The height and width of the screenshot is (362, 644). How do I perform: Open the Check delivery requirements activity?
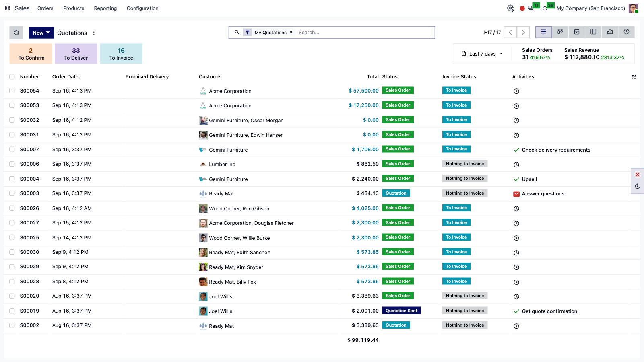(x=552, y=150)
